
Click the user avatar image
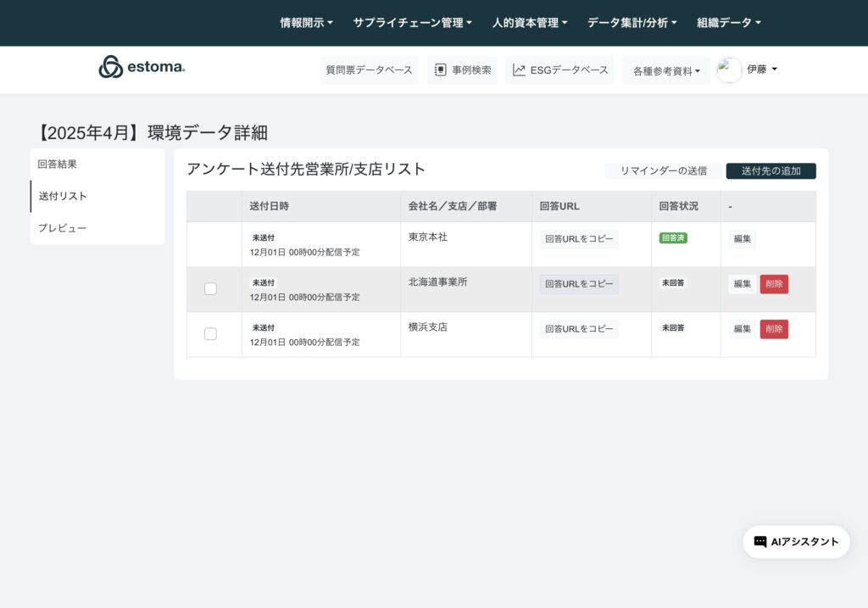[729, 70]
